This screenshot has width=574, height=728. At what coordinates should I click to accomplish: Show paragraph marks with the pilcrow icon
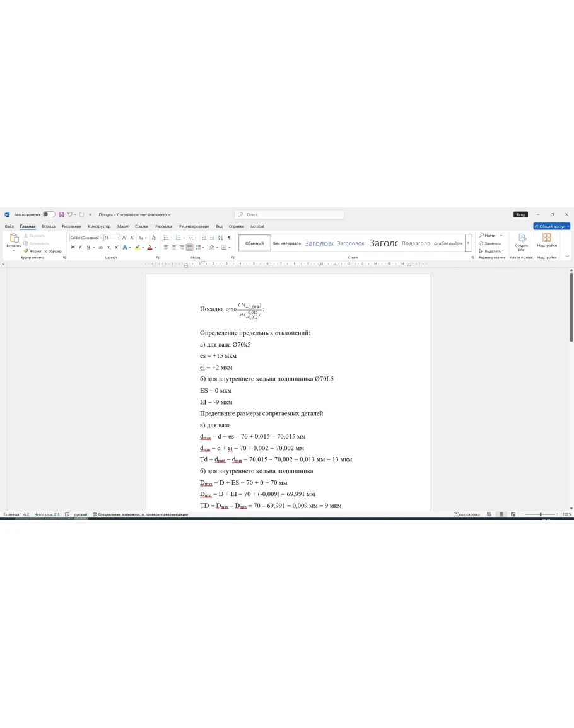pyautogui.click(x=229, y=238)
